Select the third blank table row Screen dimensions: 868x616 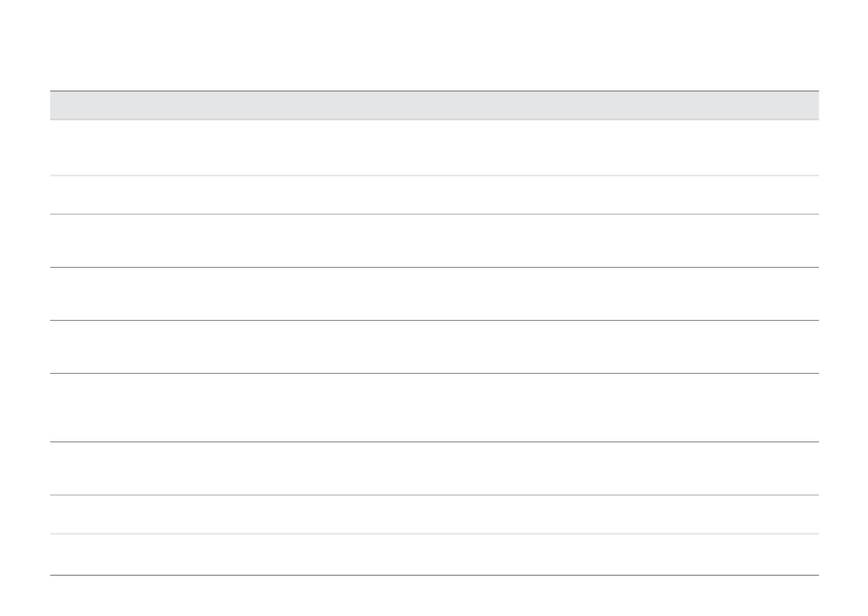pos(434,241)
